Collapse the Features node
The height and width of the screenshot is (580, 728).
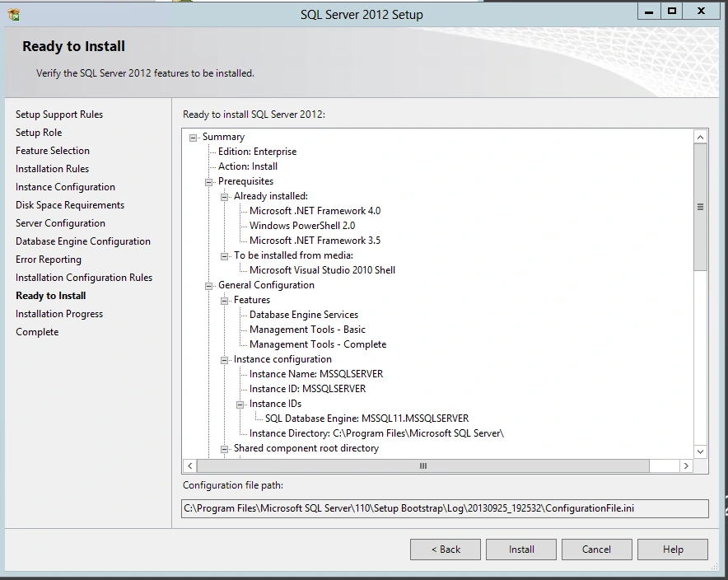[224, 301]
